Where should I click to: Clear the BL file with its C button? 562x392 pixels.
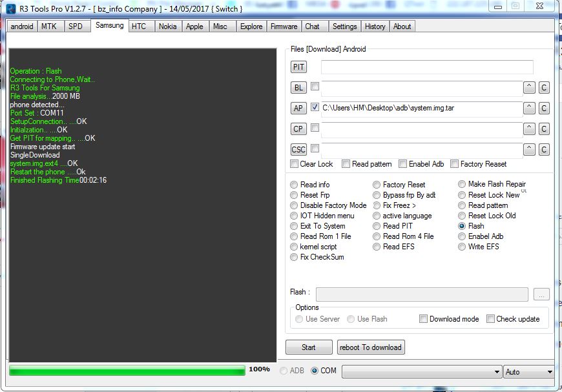click(x=544, y=87)
